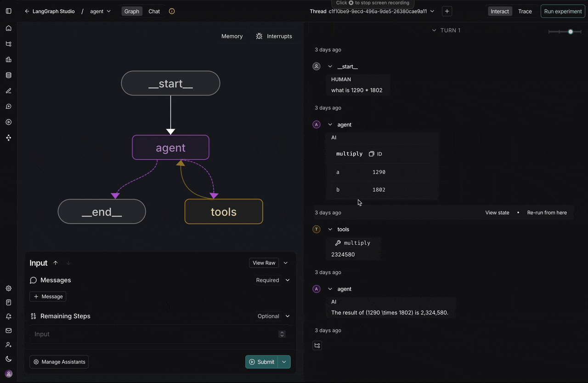
Task: Adjust the zoom slider above the chat
Action: pyautogui.click(x=571, y=32)
